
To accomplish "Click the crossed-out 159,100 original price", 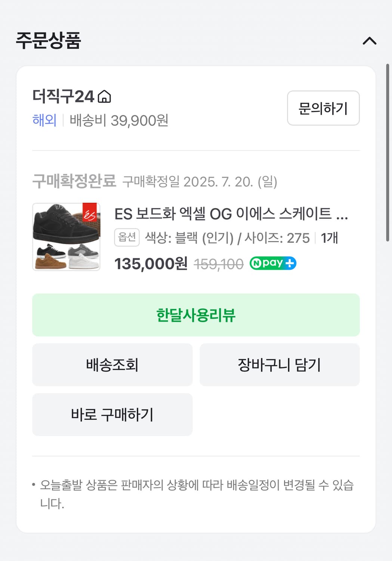I will tap(219, 264).
